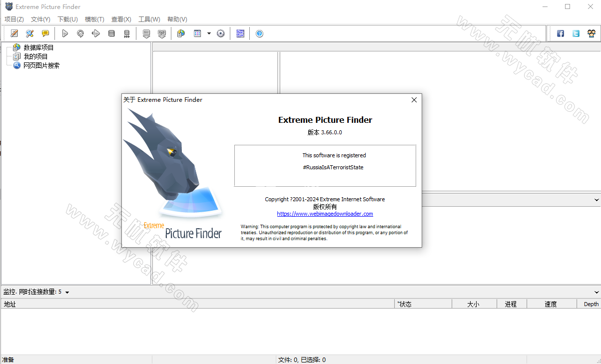601x364 pixels.
Task: Open dropdown arrow next to view-mode icon
Action: point(209,33)
